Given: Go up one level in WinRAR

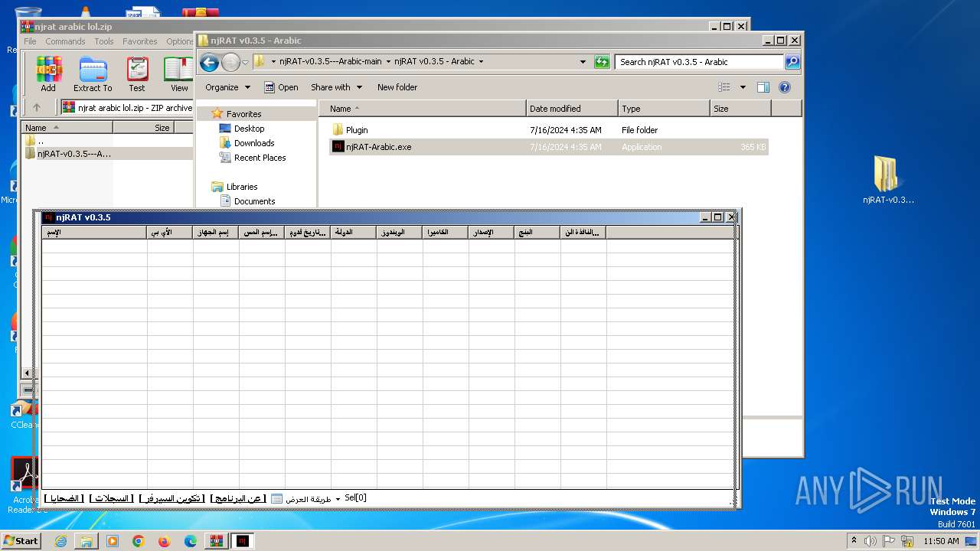Looking at the screenshot, I should [x=36, y=108].
